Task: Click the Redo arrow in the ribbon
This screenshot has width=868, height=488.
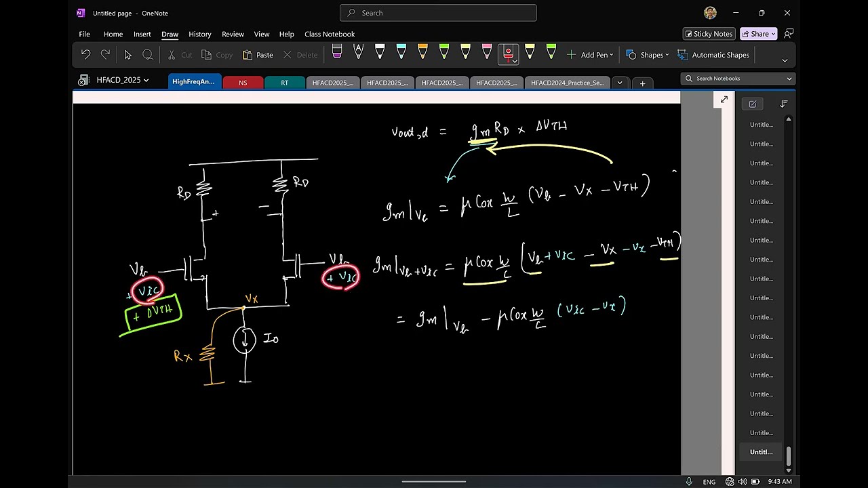Action: tap(105, 55)
